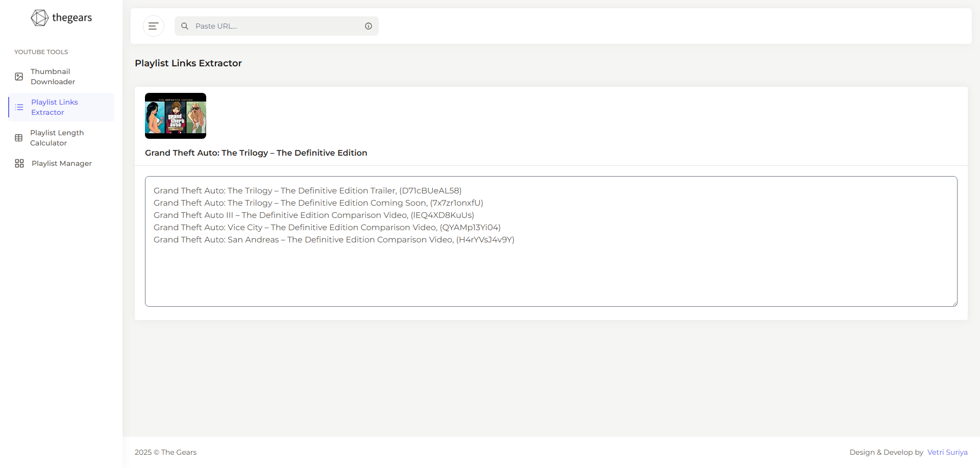Go to Playlist Manager in the sidebar

62,163
